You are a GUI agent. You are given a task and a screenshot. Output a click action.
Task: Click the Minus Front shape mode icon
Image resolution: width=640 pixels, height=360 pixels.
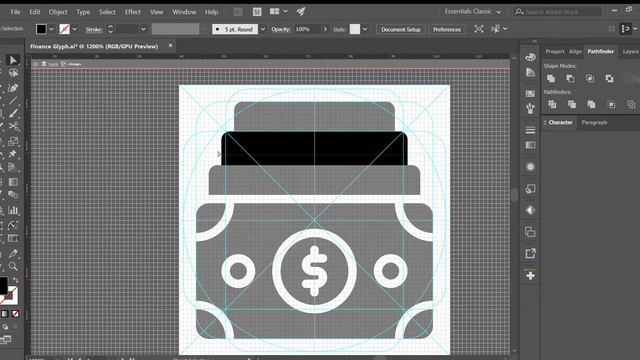click(570, 78)
